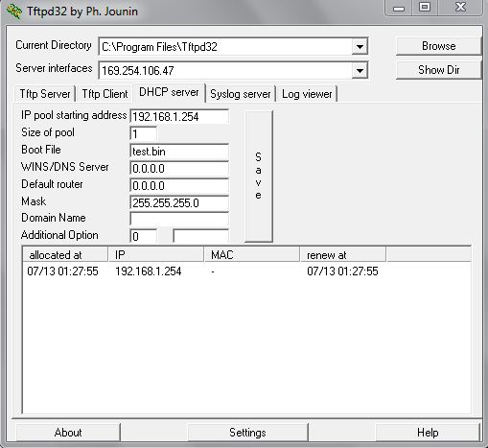Image resolution: width=488 pixels, height=448 pixels.
Task: Select the Syslog server tab
Action: [241, 94]
